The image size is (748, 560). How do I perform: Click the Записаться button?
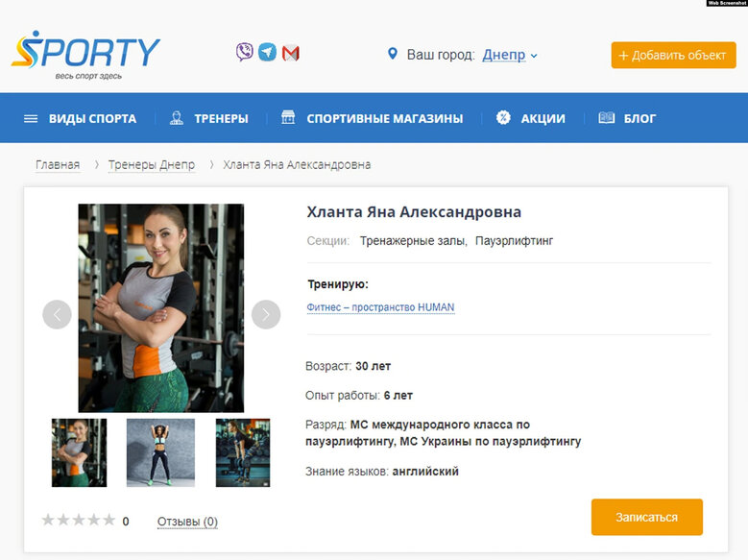[x=646, y=517]
